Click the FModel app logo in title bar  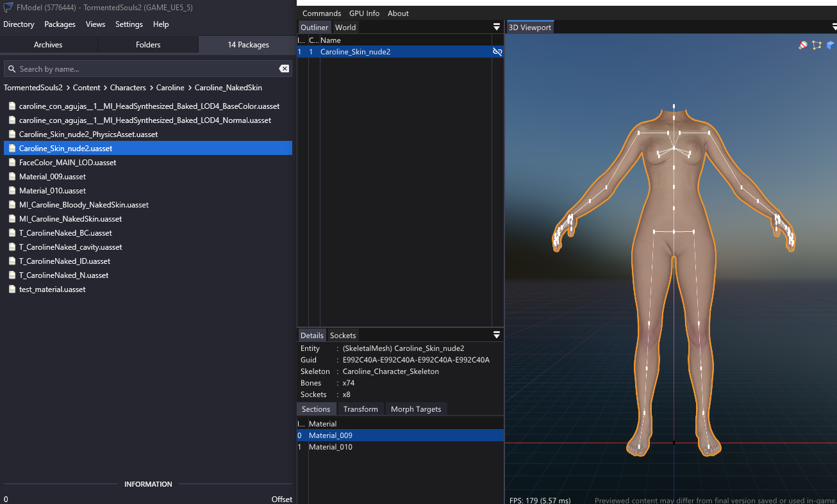[8, 8]
